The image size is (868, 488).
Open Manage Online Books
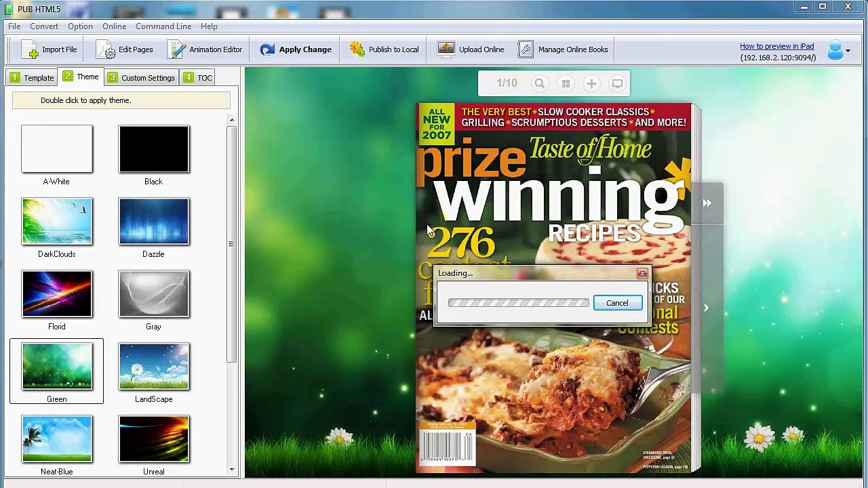pos(564,49)
